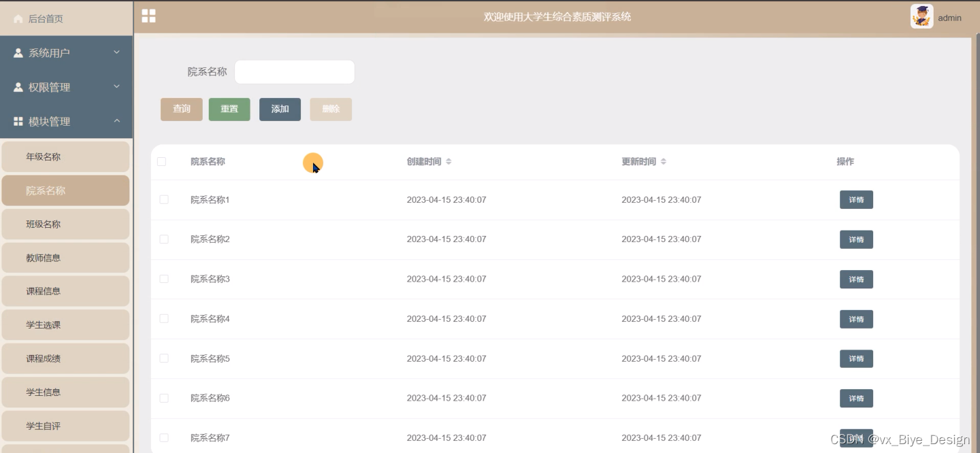Click the 创建时间 column header text
Image resolution: width=980 pixels, height=453 pixels.
[424, 162]
